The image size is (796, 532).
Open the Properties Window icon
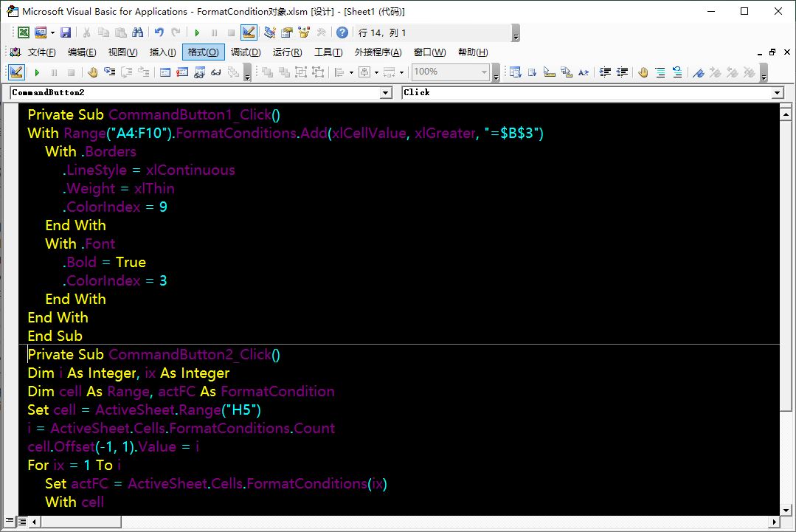287,33
